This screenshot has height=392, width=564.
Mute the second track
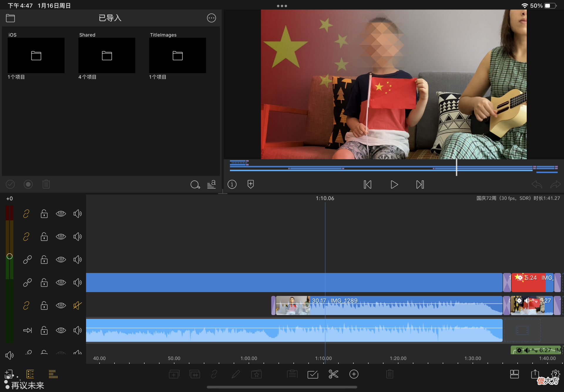click(78, 237)
